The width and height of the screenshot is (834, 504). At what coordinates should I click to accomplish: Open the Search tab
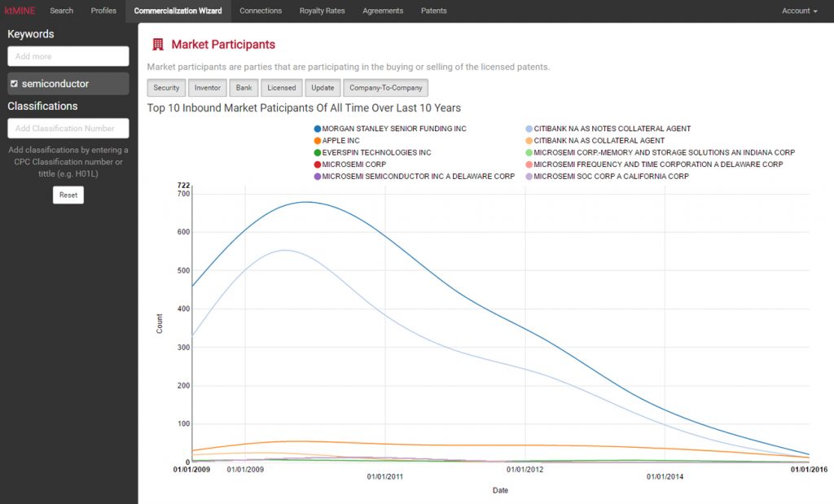pyautogui.click(x=61, y=11)
